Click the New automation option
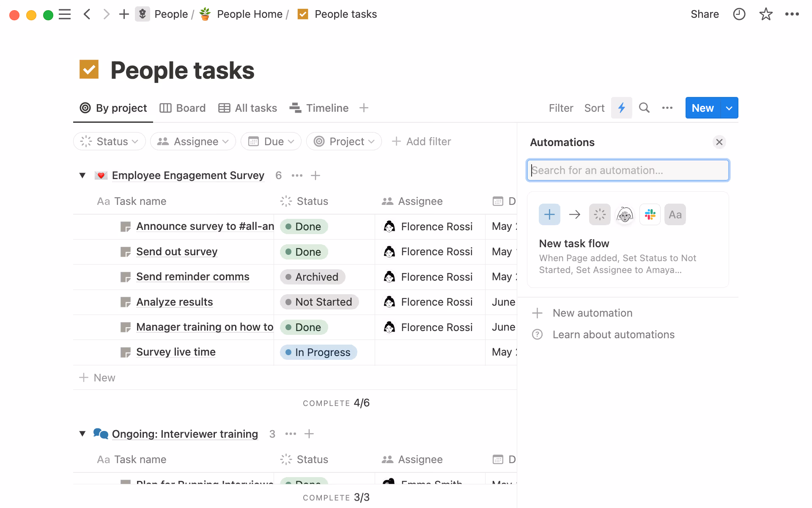Screen dimensions: 812x508 tap(592, 313)
